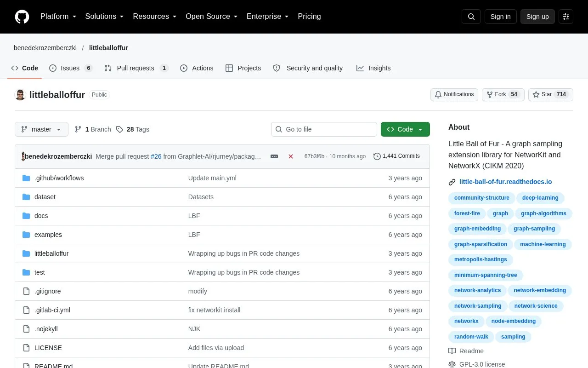Open the dataset folder
This screenshot has height=368, width=588.
pos(45,197)
